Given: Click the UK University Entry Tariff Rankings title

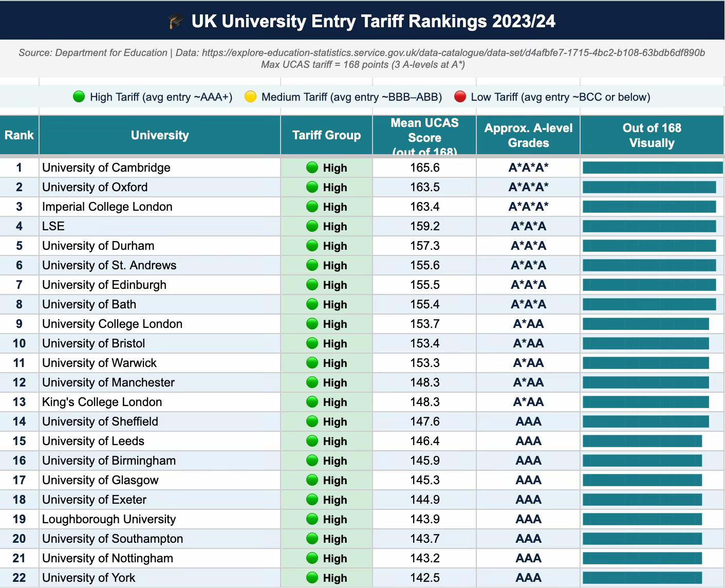Looking at the screenshot, I should pos(374,22).
